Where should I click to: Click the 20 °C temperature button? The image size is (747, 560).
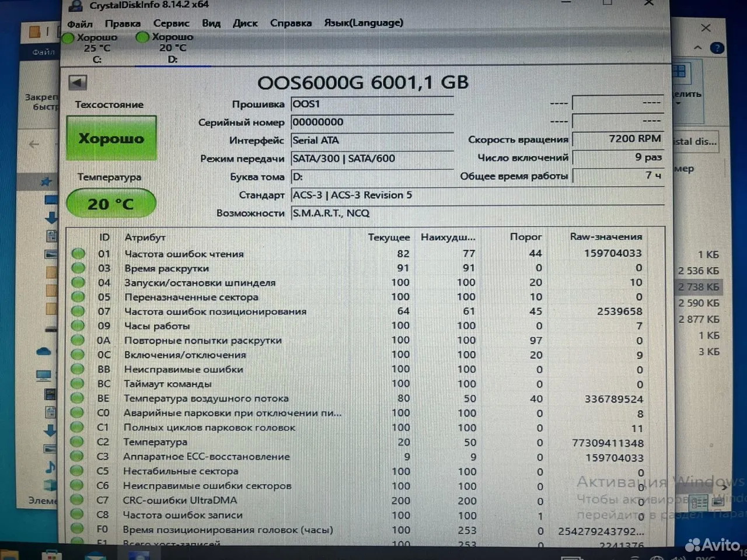[x=111, y=204]
